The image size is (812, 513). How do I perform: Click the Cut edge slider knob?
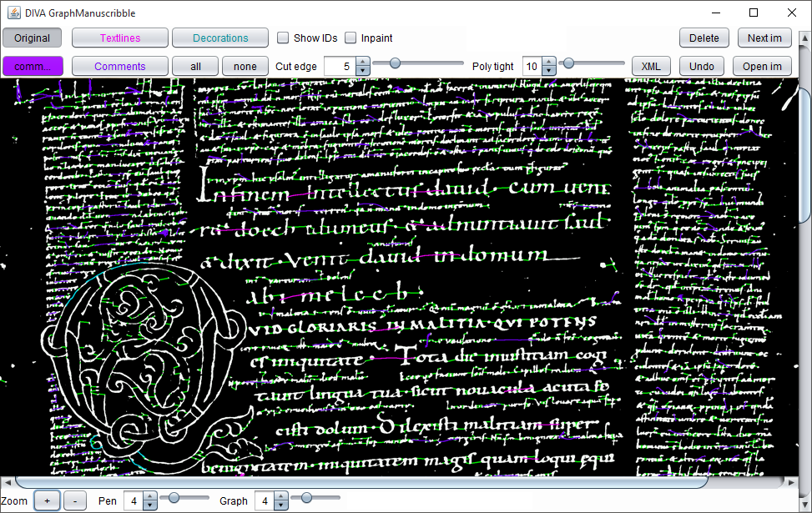tap(395, 63)
